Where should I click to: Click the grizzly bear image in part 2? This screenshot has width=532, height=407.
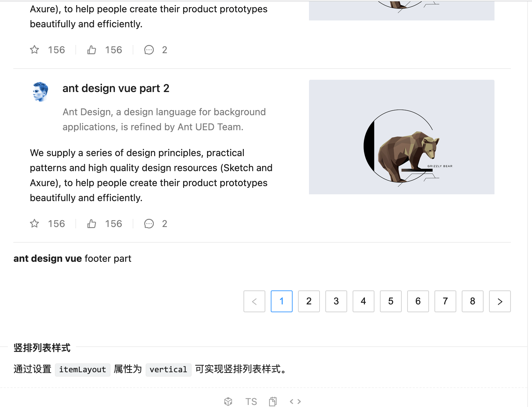(401, 137)
